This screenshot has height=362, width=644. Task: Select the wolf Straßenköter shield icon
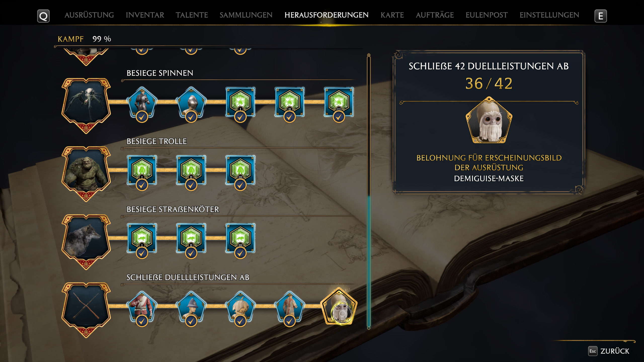pos(86,242)
